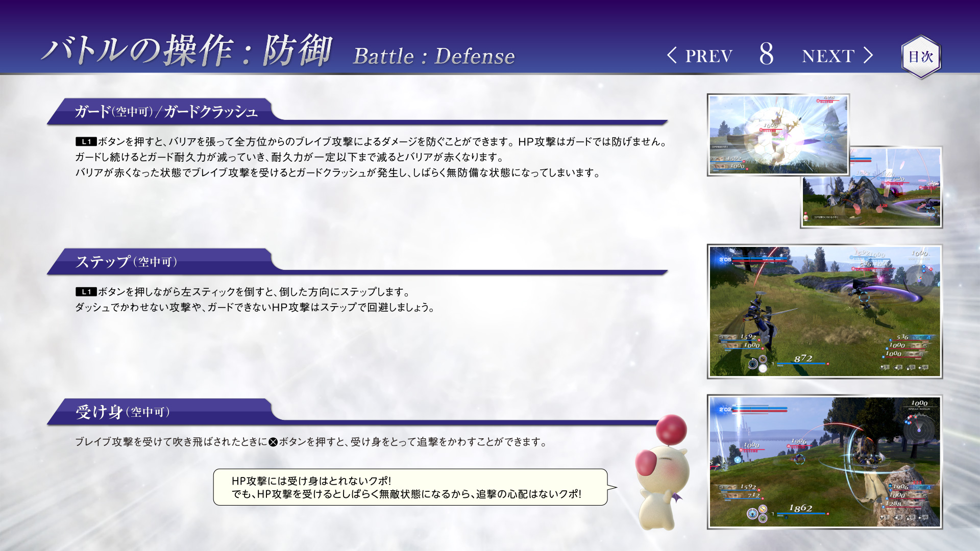The height and width of the screenshot is (551, 980).
Task: Click the line starting ガードし続けると
Action: pyautogui.click(x=290, y=157)
